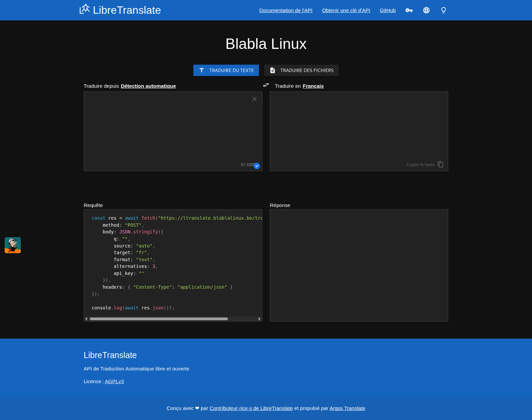Open the API key settings icon

pos(409,10)
